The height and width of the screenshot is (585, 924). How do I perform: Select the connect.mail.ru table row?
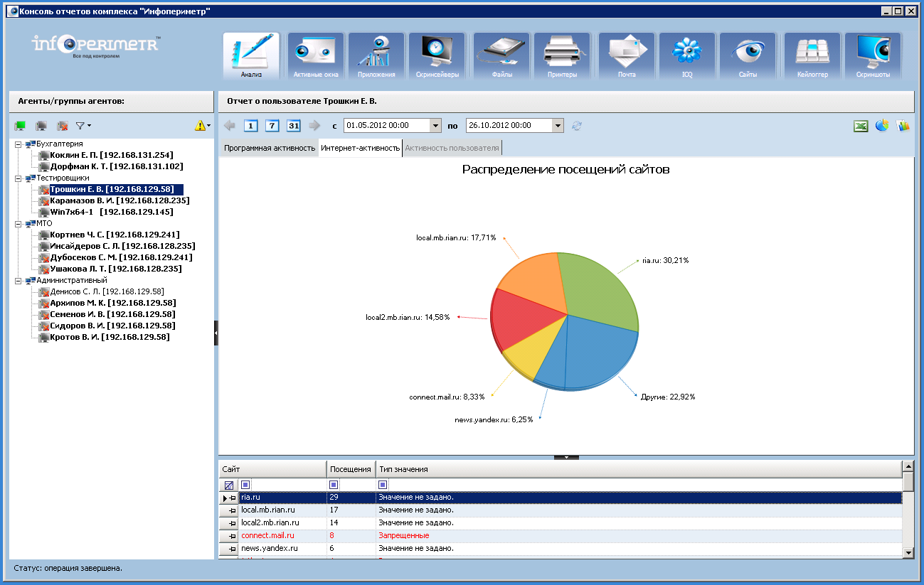pos(267,536)
